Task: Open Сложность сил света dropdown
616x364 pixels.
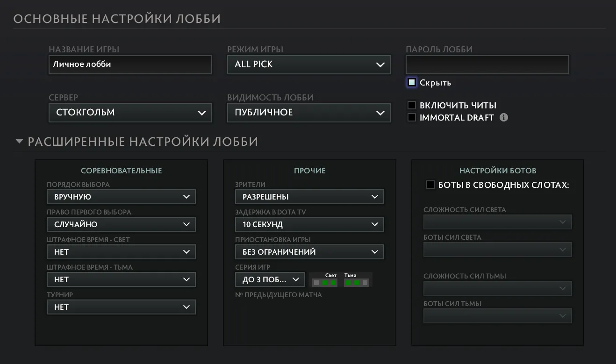Action: (498, 222)
